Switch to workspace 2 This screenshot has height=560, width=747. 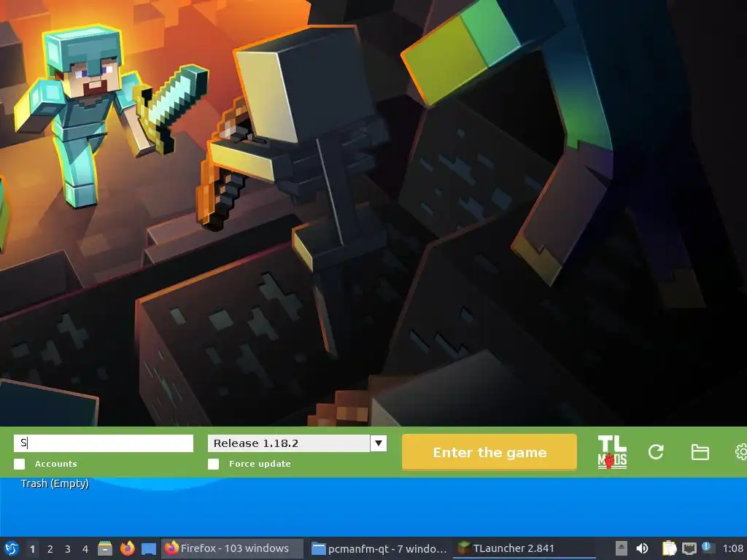[50, 549]
